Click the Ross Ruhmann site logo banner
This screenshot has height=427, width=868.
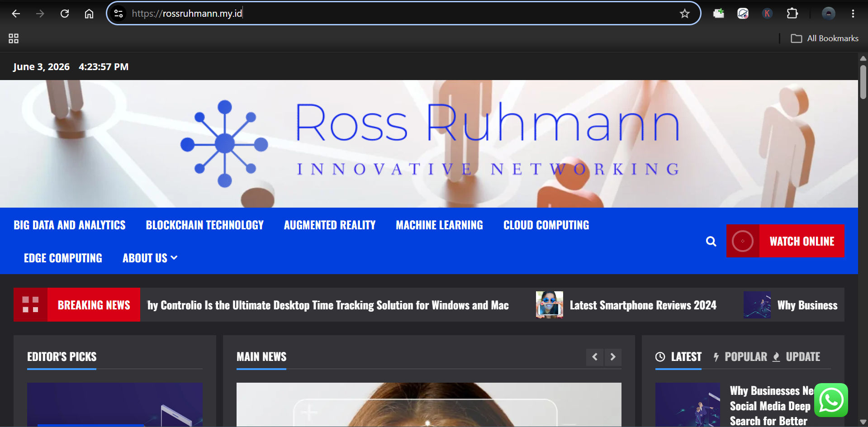point(429,144)
